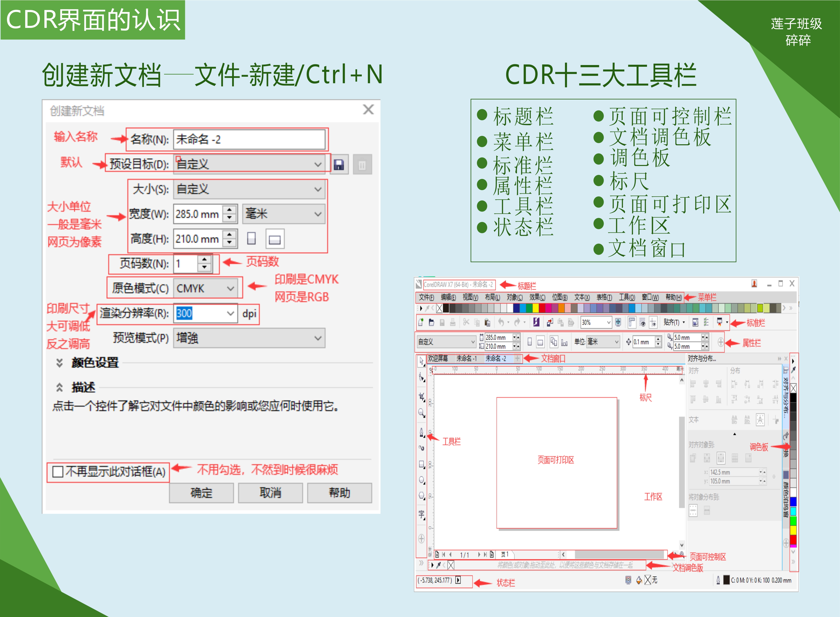
Task: Click the Undo arrow in standard toolbar
Action: point(501,322)
